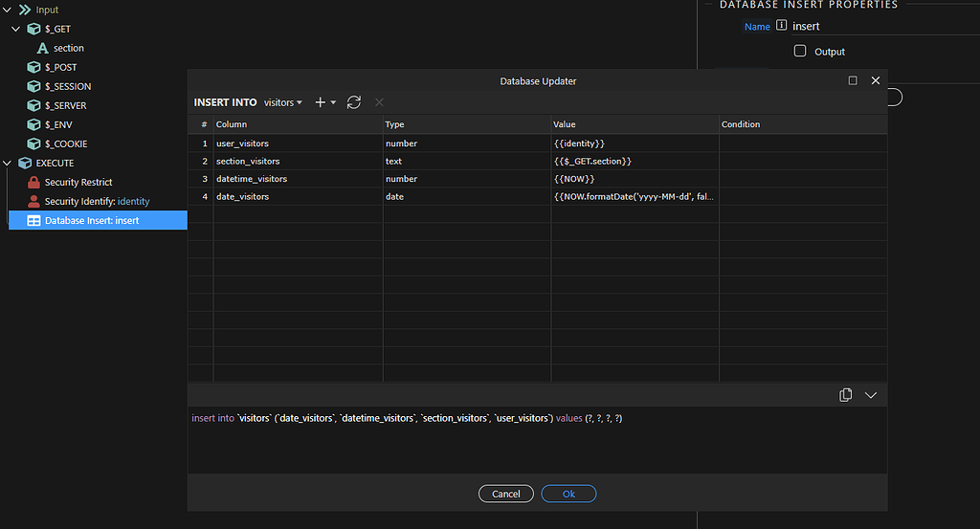Collapse the $_GET tree node
This screenshot has width=980, height=529.
click(16, 29)
